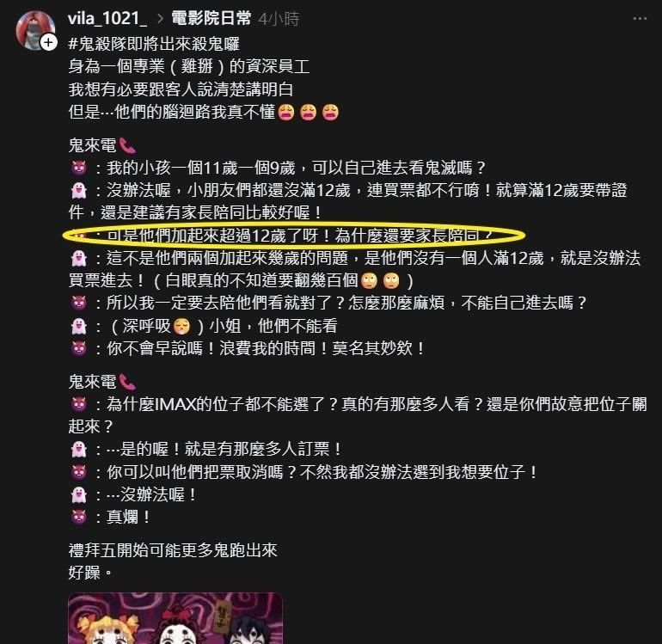The width and height of the screenshot is (662, 644).
Task: Open the #鬼殺隊即將出來殺鬼囉 hashtag
Action: coord(154,44)
